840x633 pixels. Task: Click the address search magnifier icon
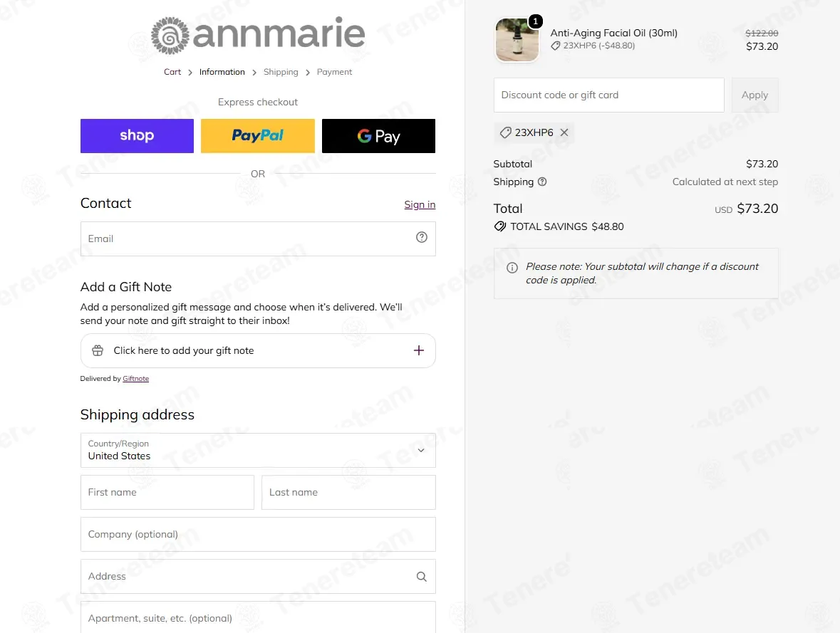click(x=422, y=576)
